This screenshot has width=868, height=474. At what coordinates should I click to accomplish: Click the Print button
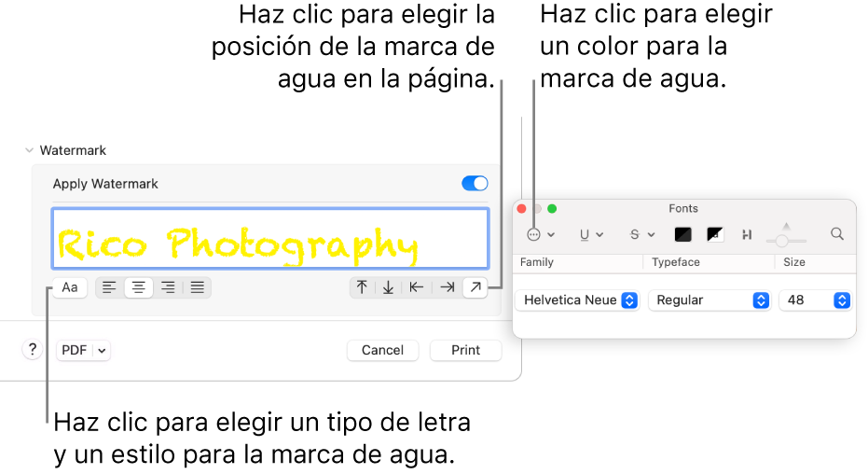(x=465, y=350)
